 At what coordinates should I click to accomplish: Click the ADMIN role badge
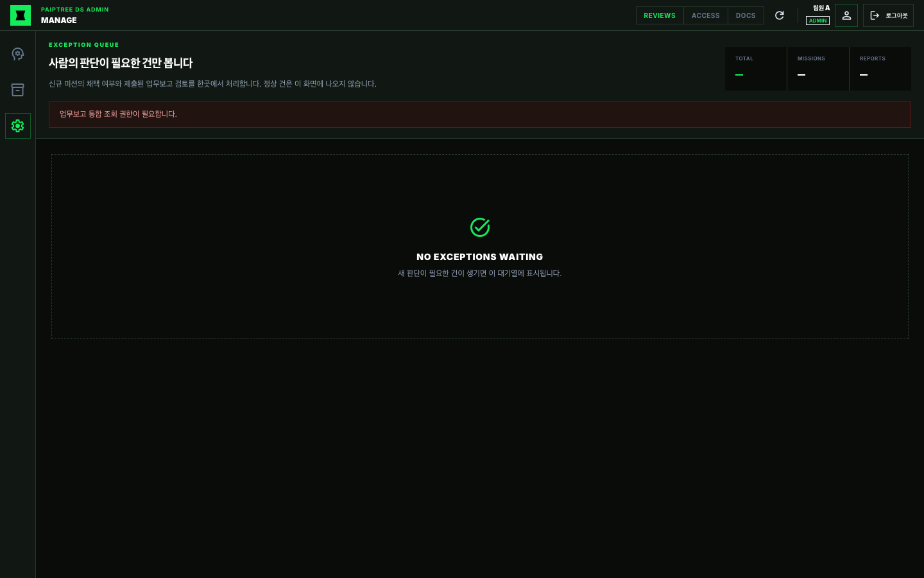(x=817, y=21)
